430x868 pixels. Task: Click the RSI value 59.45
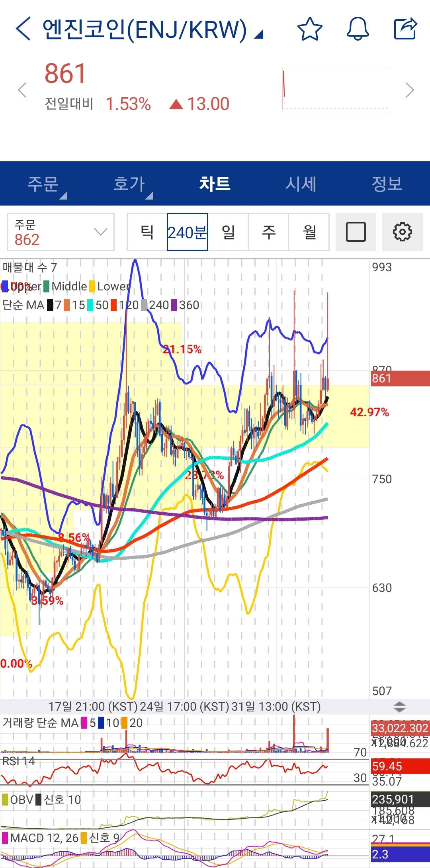(x=400, y=766)
